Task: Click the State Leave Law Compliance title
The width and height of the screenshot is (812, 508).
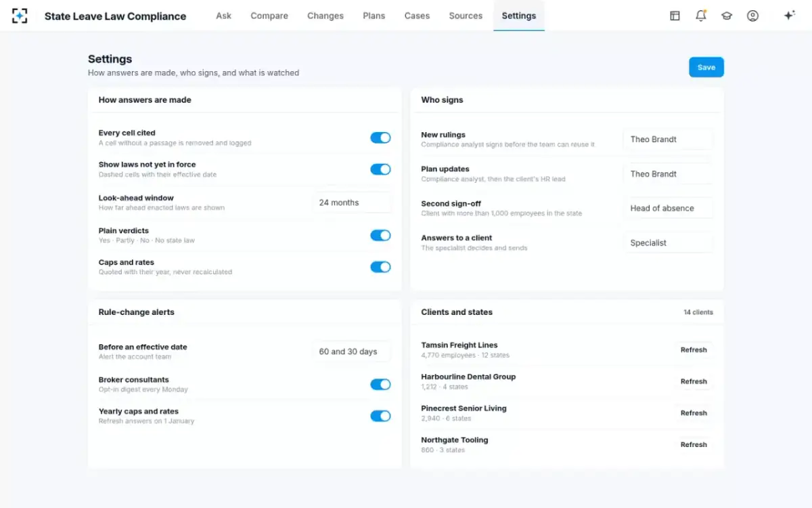Action: [115, 16]
